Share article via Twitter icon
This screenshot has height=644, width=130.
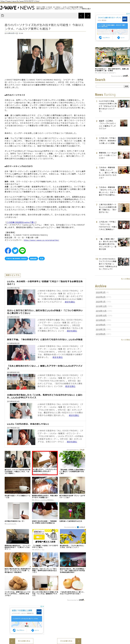pyautogui.click(x=15, y=250)
